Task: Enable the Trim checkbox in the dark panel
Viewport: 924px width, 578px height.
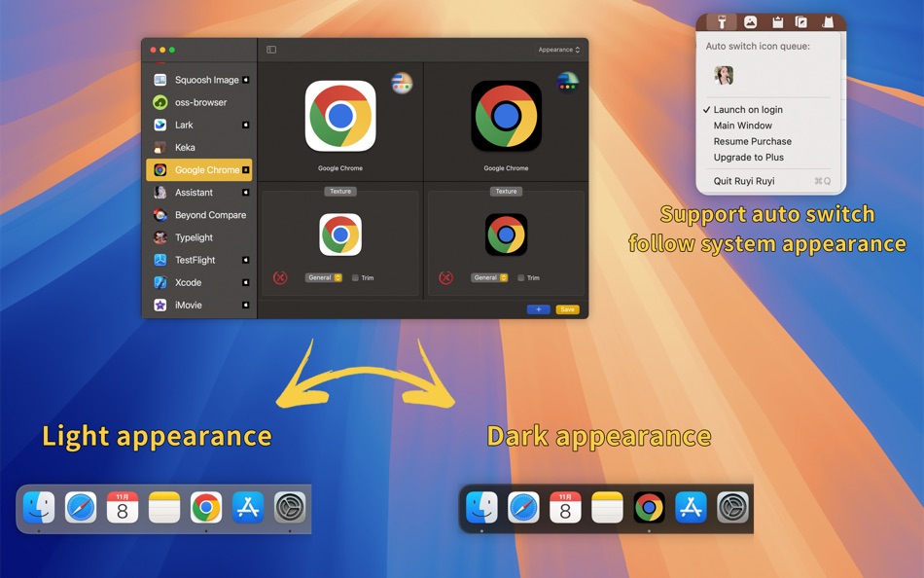Action: (x=521, y=277)
